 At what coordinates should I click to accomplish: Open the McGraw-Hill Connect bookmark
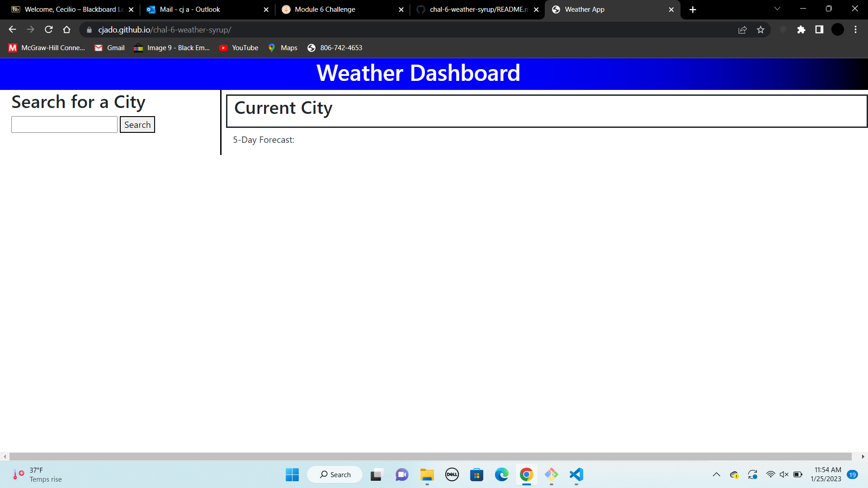47,48
